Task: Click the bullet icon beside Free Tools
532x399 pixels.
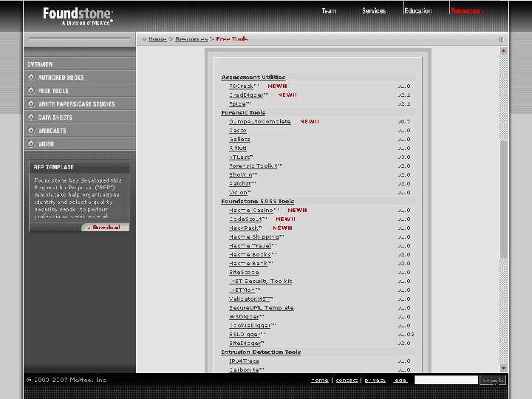Action: [31, 91]
